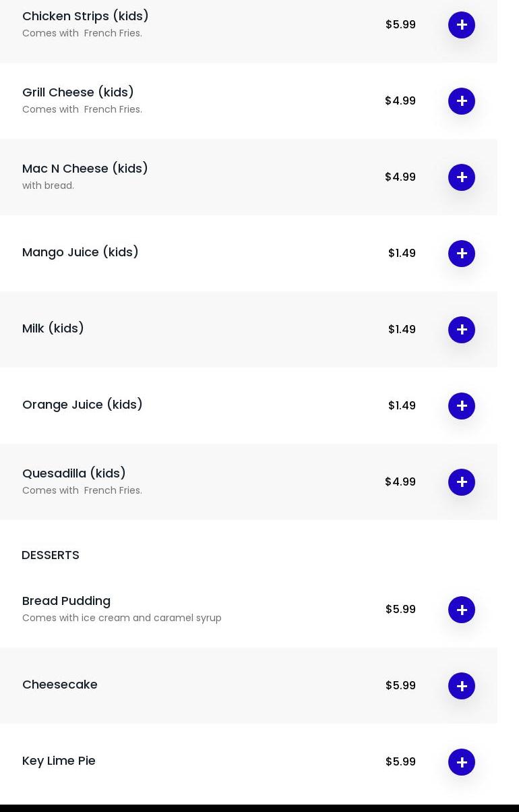Click Mac N Cheese (kids) title
This screenshot has height=812, width=519.
coord(85,168)
